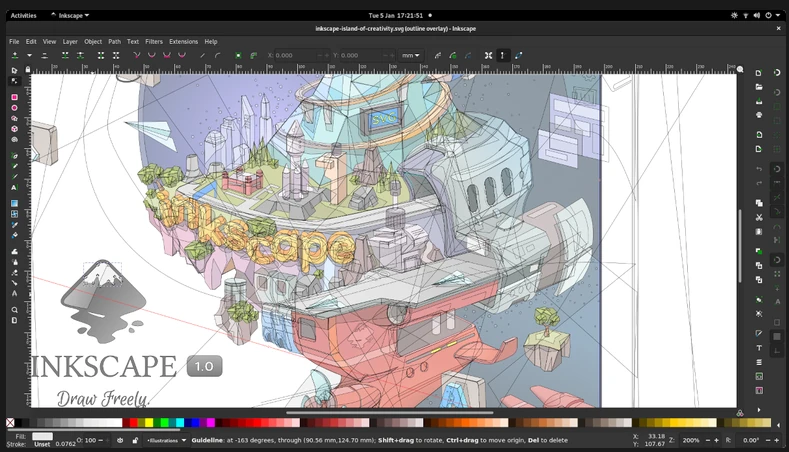Select the Node editing tool
Viewport: 789px width, 452px height.
[14, 81]
